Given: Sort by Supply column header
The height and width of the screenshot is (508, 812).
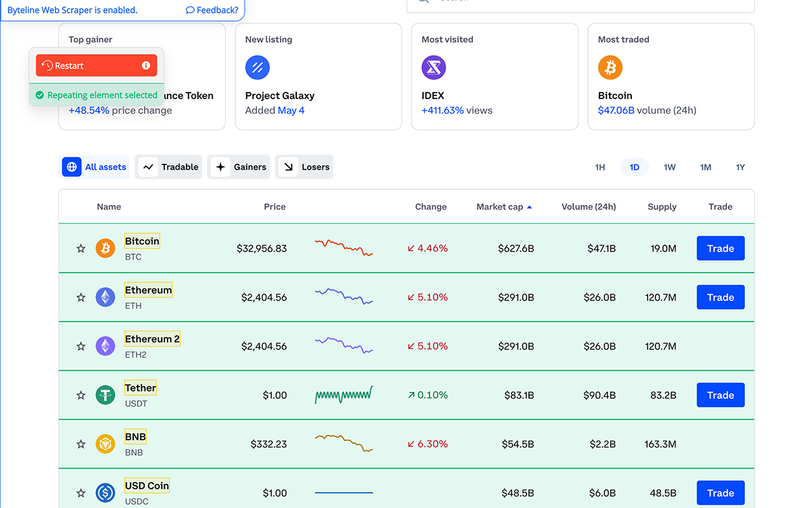Looking at the screenshot, I should pos(662,207).
